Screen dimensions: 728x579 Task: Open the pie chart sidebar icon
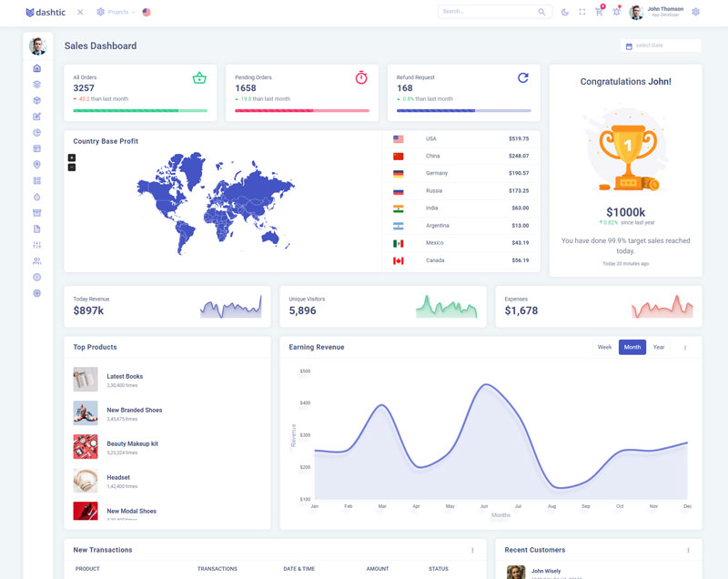tap(37, 133)
